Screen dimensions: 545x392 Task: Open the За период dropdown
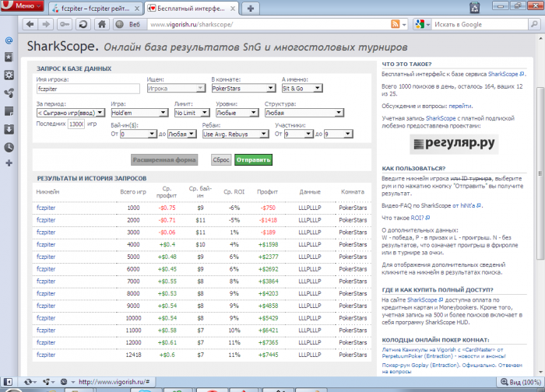coord(71,113)
